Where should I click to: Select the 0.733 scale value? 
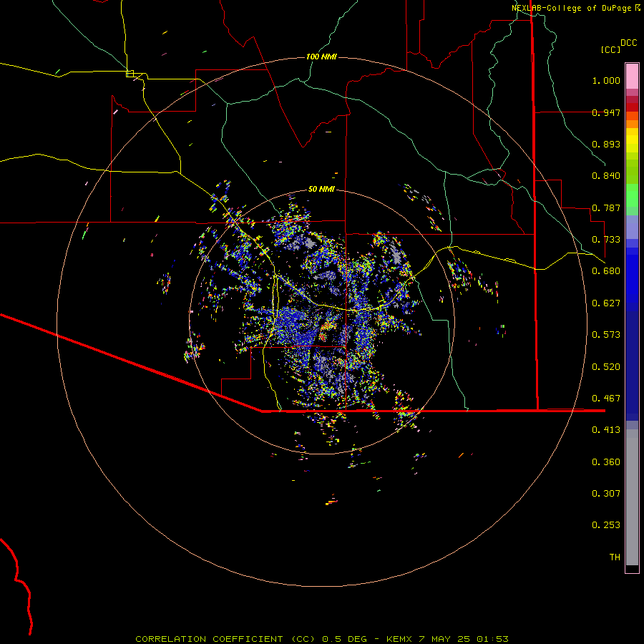(x=606, y=240)
